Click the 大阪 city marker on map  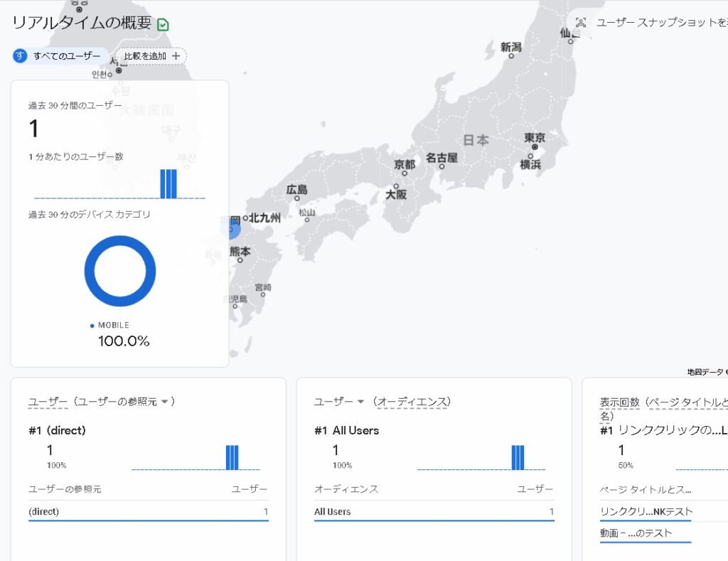pyautogui.click(x=396, y=186)
